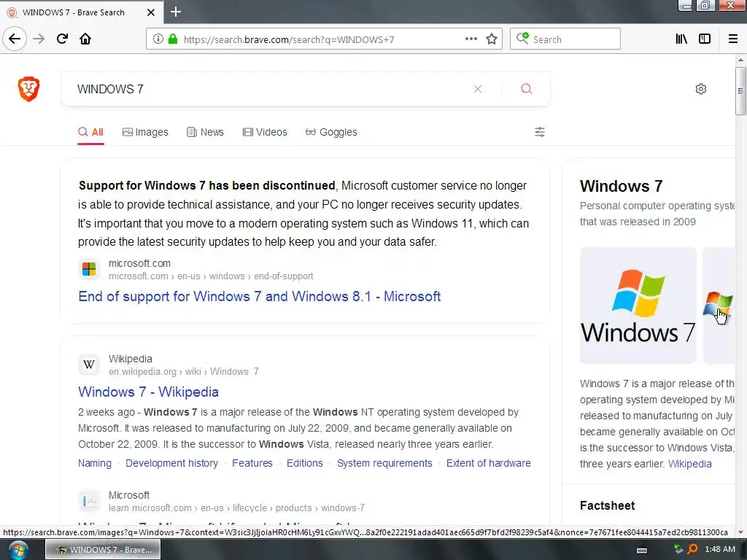Image resolution: width=747 pixels, height=560 pixels.
Task: Open the System requirements sublink
Action: (384, 463)
